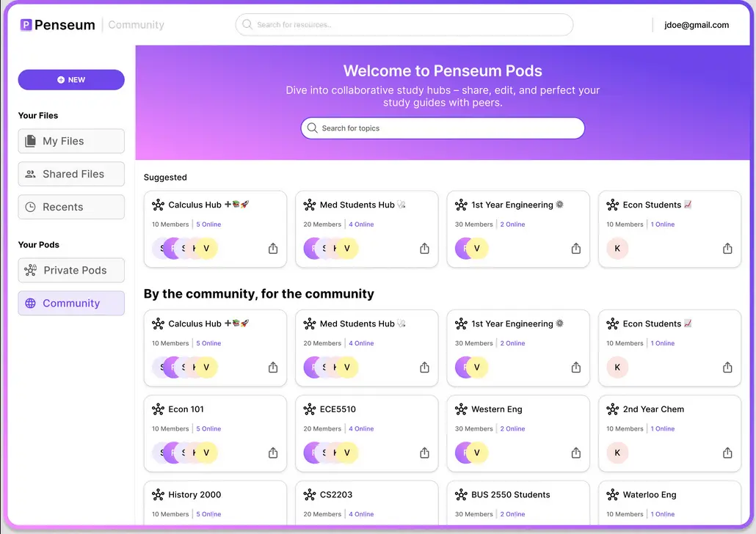Select Community in the left sidebar
This screenshot has width=756, height=534.
tap(71, 303)
